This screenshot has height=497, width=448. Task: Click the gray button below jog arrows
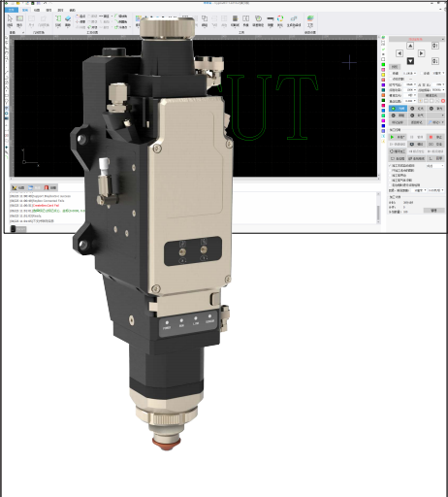coord(395,67)
